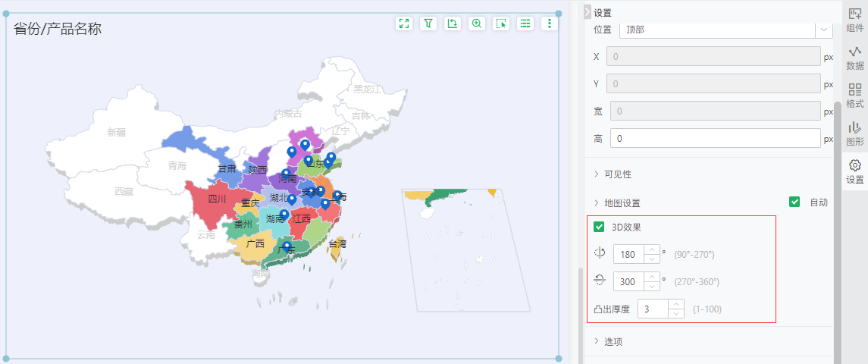The width and height of the screenshot is (868, 364).
Task: Toggle the 自动 checkbox for map settings
Action: point(794,202)
